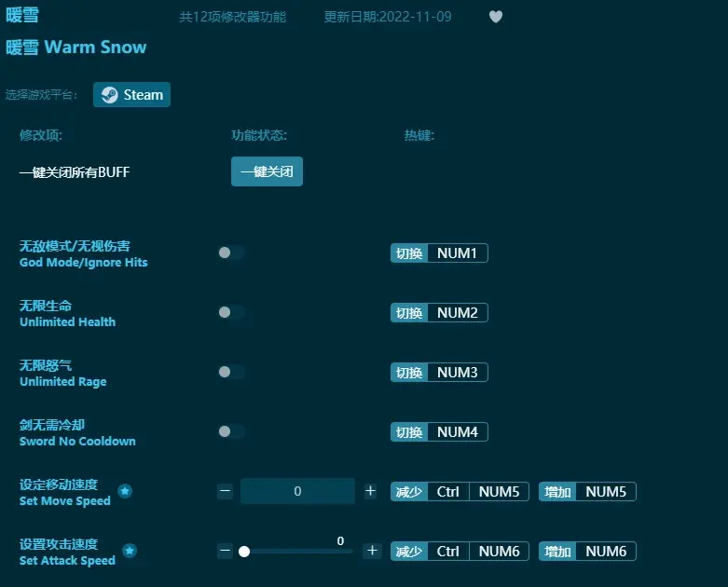Click the 切换 label next to NUM1
The height and width of the screenshot is (587, 728).
coord(409,253)
